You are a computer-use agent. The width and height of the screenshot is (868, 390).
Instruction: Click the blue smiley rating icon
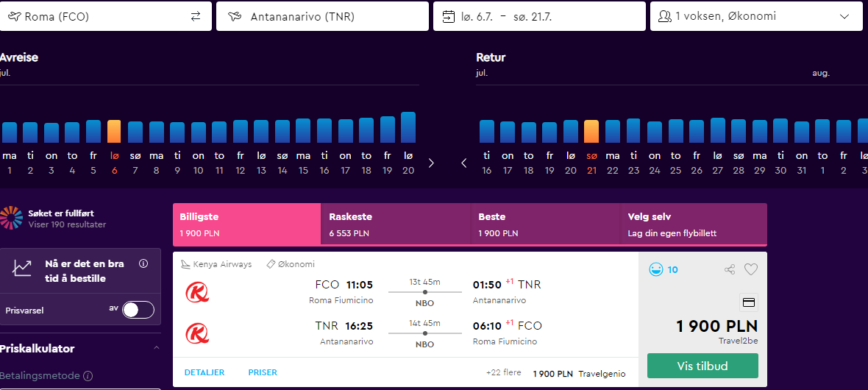coord(655,270)
